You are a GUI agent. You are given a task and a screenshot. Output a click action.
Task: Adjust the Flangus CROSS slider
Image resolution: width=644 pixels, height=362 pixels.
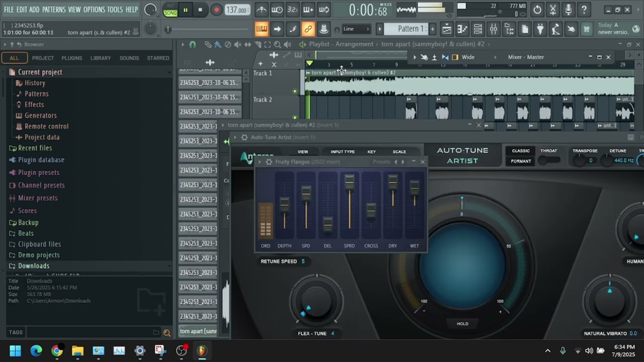(371, 210)
